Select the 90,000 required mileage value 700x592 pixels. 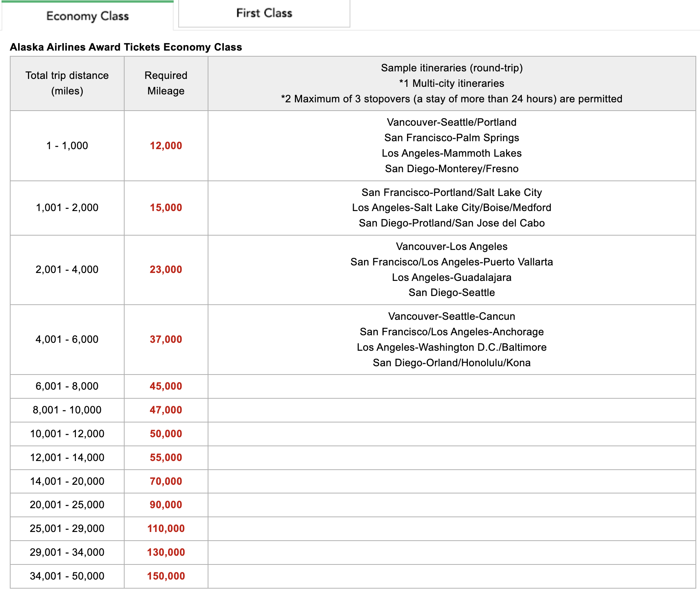pyautogui.click(x=166, y=505)
